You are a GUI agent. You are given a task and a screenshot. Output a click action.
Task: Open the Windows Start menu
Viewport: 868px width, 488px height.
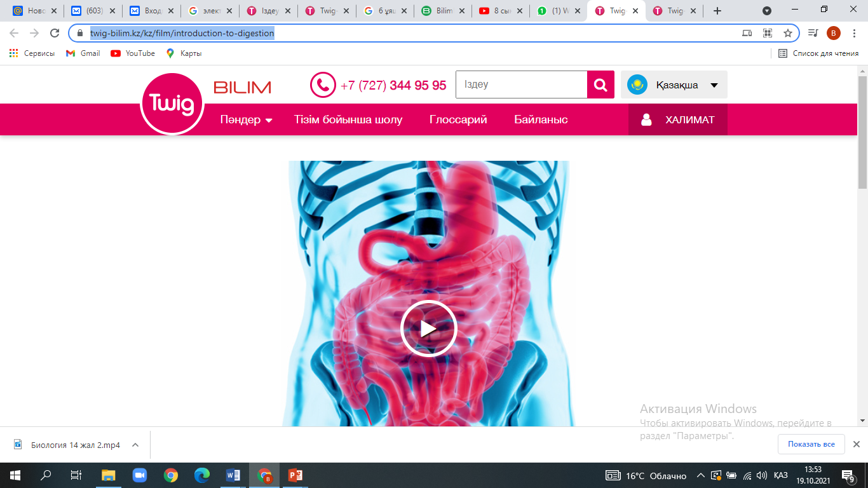click(15, 475)
